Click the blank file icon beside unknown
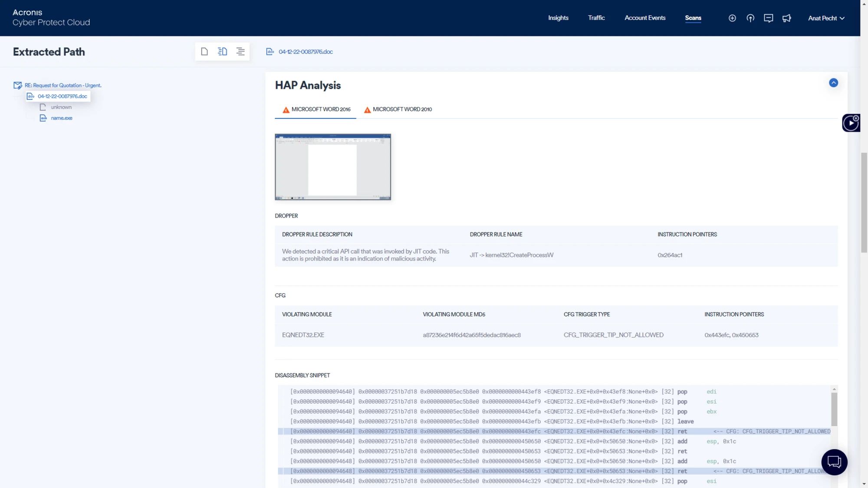 [43, 107]
